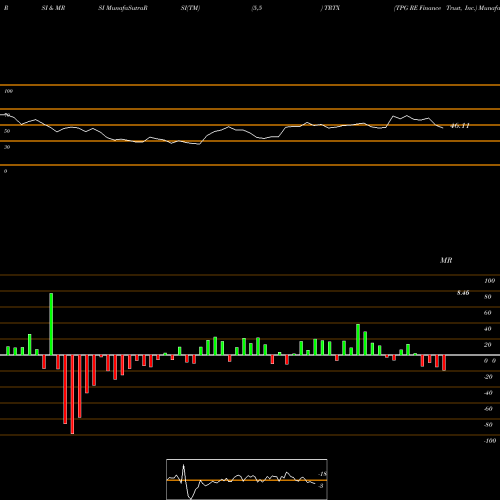Click the RSI value label 46.11
This screenshot has height=500, width=500.
click(x=460, y=126)
